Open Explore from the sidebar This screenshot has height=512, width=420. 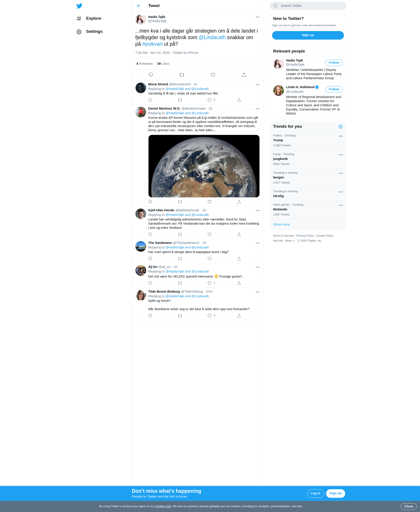89,18
